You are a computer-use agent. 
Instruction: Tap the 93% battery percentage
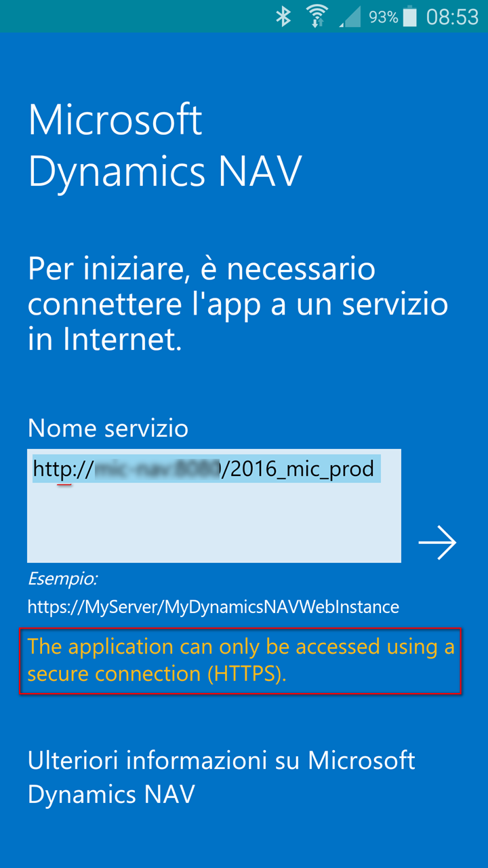pos(383,17)
